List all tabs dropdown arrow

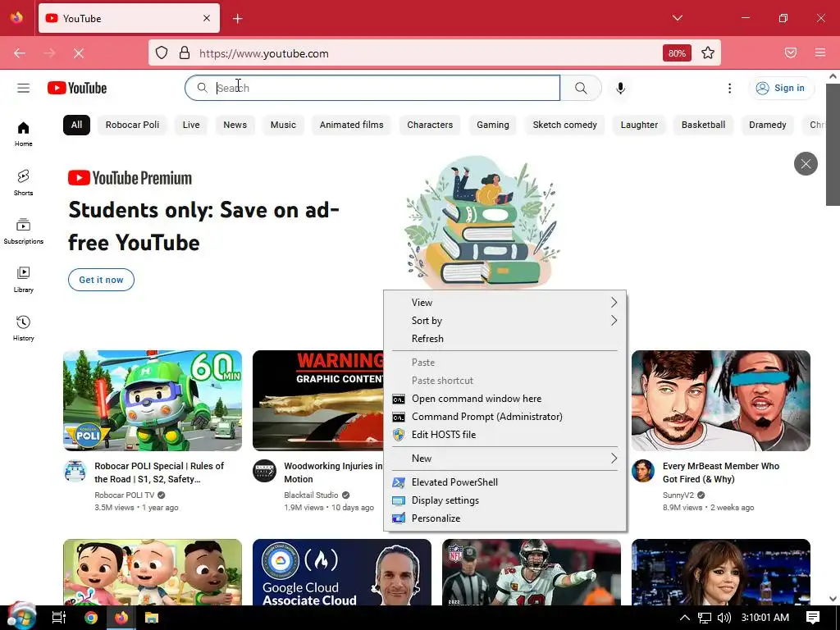(x=677, y=18)
